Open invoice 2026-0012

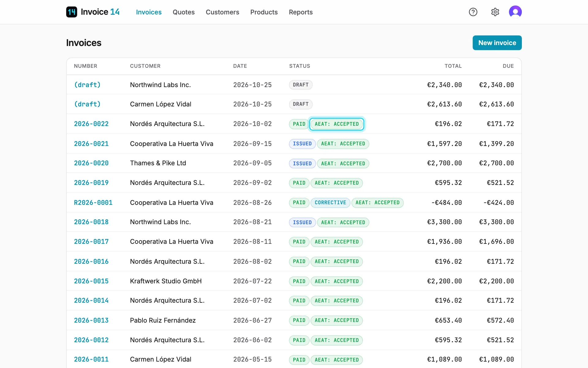point(91,340)
